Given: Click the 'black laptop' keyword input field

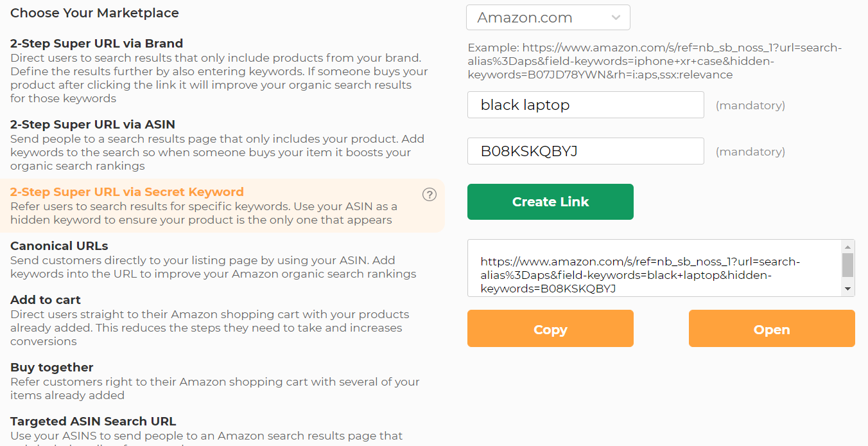Looking at the screenshot, I should [x=586, y=104].
